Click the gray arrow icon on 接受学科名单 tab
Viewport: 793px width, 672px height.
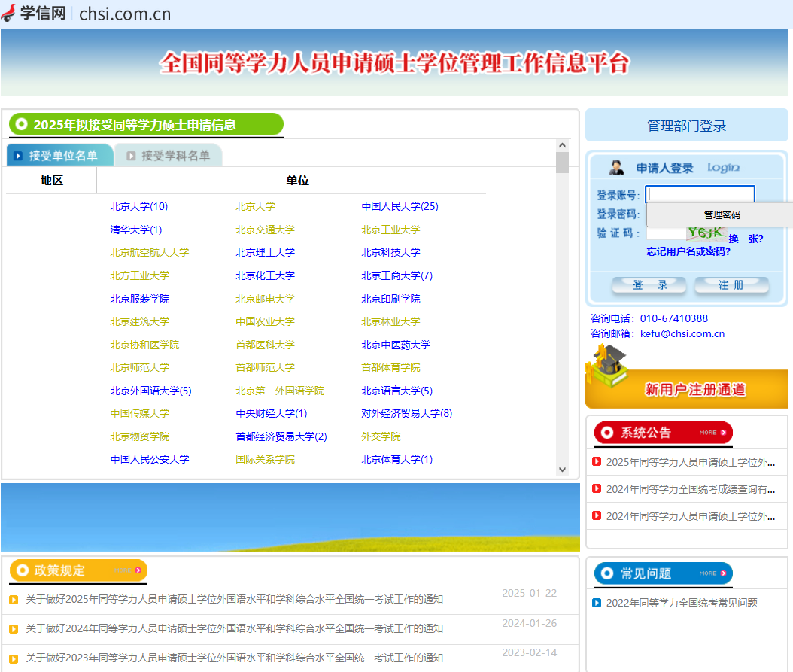coord(131,156)
